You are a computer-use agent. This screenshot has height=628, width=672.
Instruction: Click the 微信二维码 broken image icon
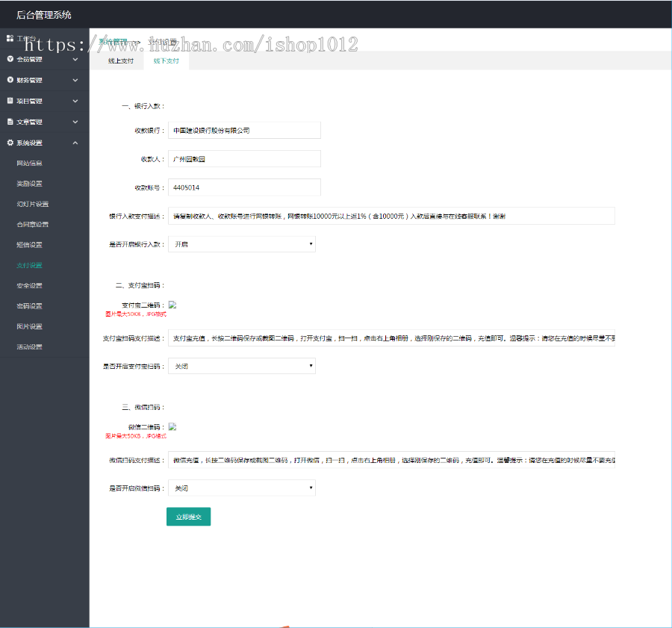coord(172,426)
